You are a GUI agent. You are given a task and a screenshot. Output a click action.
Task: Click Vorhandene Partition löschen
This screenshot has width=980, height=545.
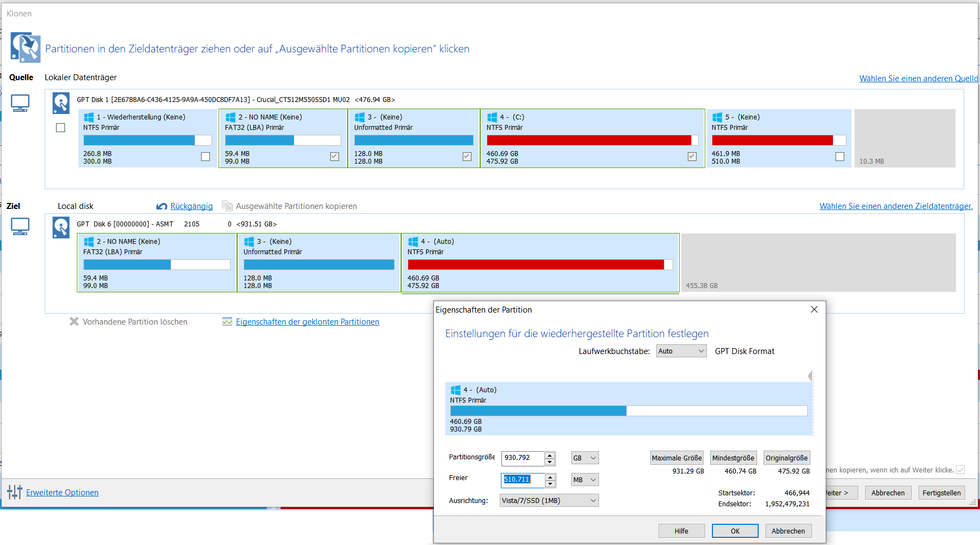(x=135, y=322)
